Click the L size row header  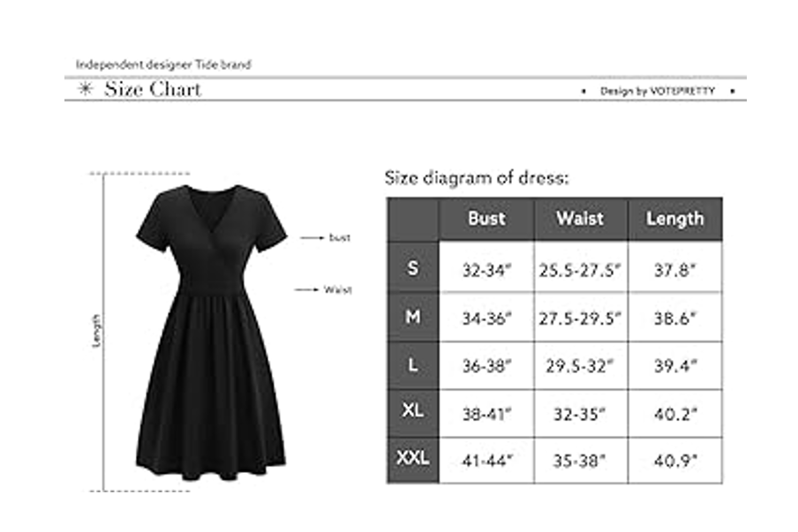click(413, 364)
